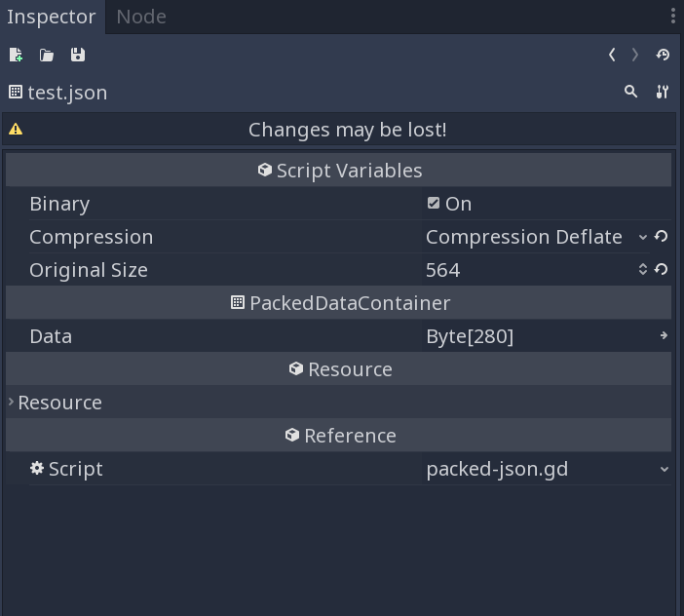Screen dimensions: 684x616
Task: Toggle the Binary checkbox off
Action: 434,204
